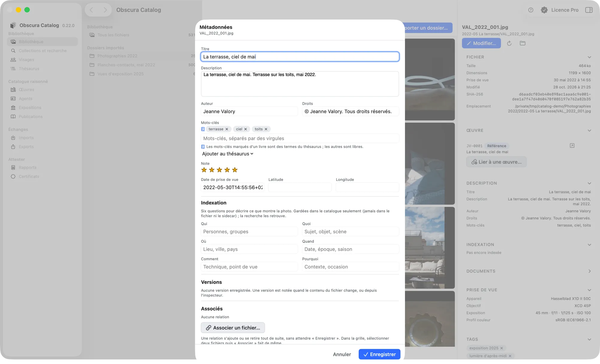Collapse the ŒUVRE section
This screenshot has height=364, width=600.
[589, 131]
